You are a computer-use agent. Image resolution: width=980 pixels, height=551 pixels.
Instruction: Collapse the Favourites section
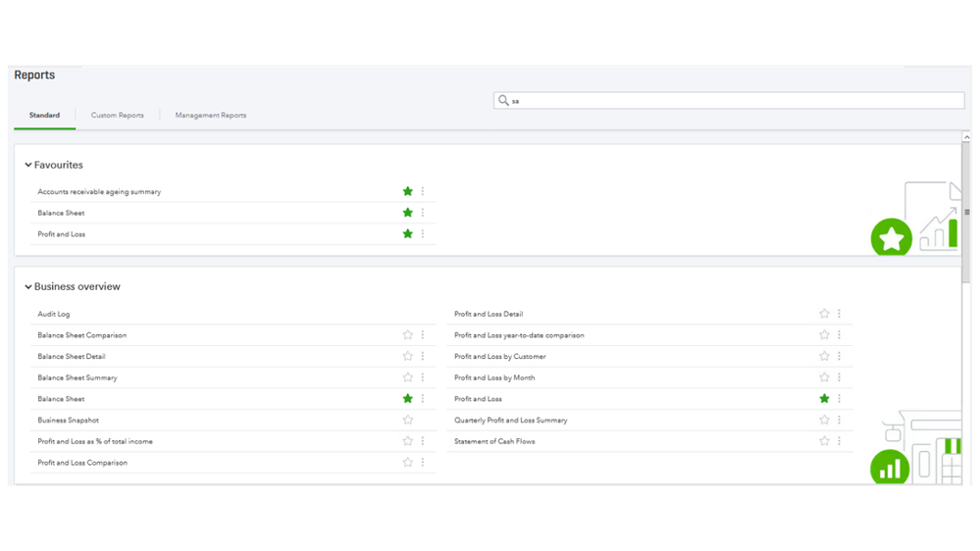click(28, 165)
